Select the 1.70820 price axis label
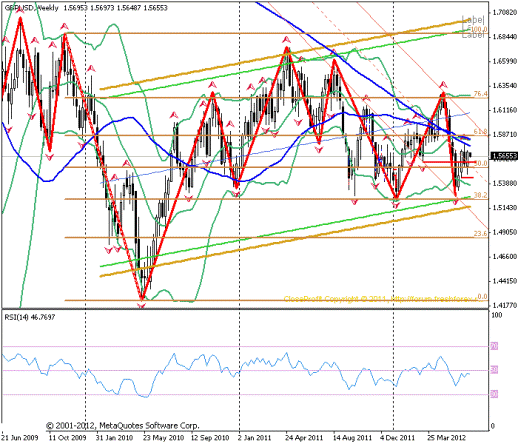The width and height of the screenshot is (518, 444). 505,12
